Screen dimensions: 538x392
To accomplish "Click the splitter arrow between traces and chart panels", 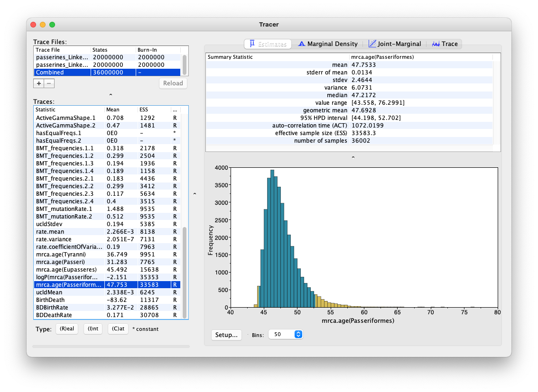I will [195, 194].
